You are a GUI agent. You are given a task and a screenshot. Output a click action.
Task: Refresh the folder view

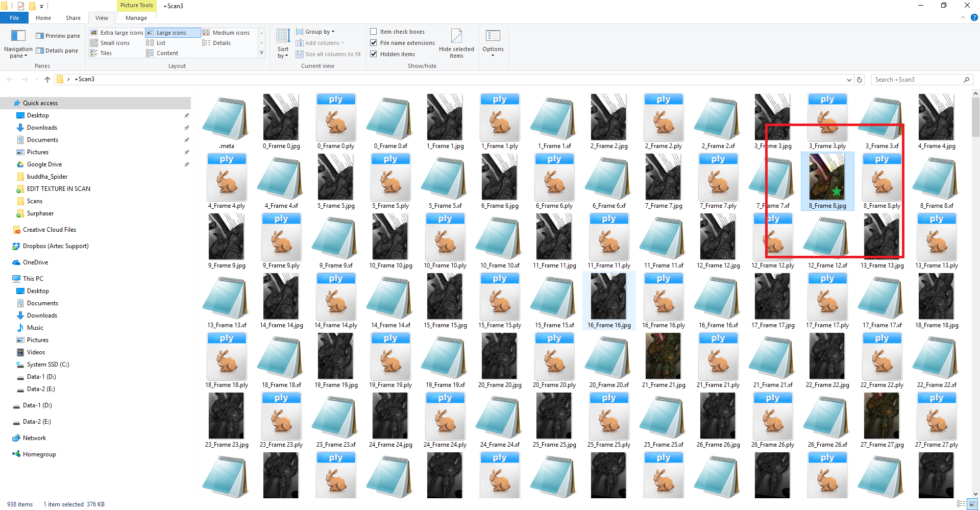pyautogui.click(x=860, y=80)
